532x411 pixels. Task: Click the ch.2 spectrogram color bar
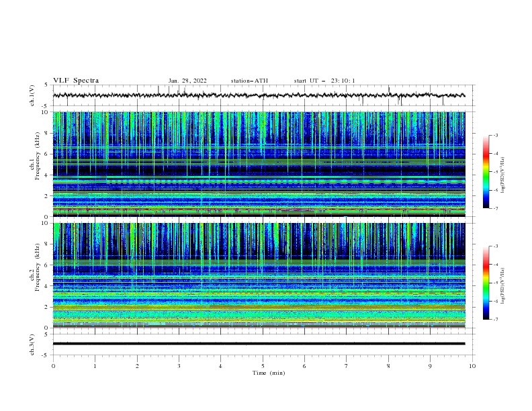coord(486,283)
